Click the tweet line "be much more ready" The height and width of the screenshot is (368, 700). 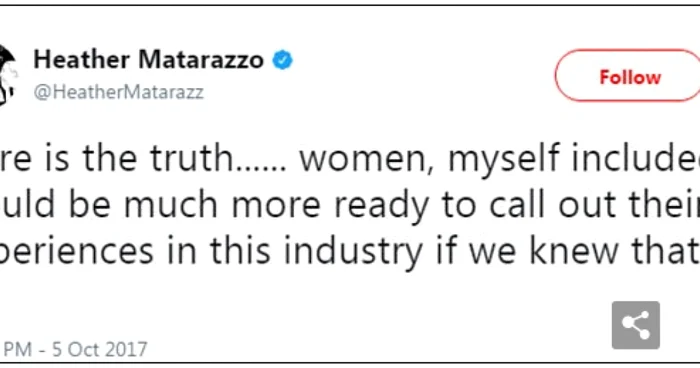(350, 205)
